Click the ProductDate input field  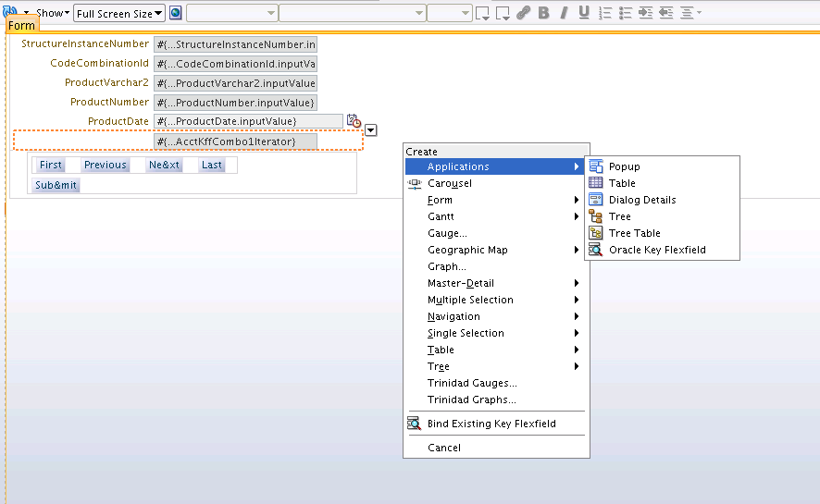pos(248,121)
